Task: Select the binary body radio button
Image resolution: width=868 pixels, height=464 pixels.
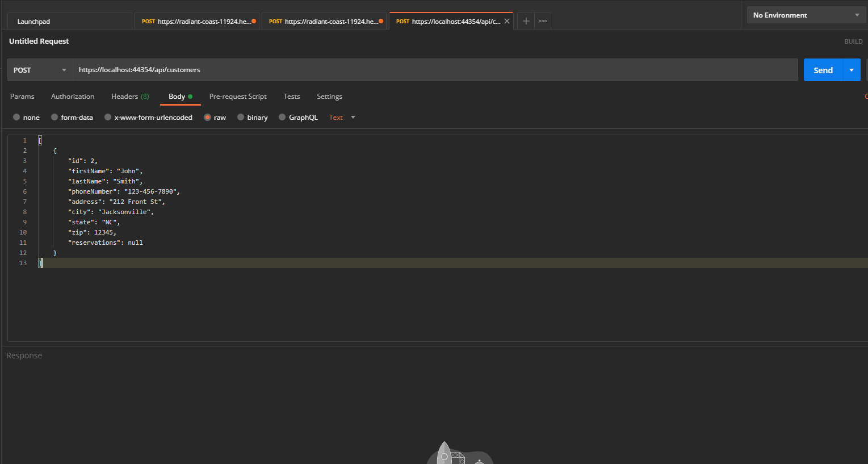Action: [241, 118]
